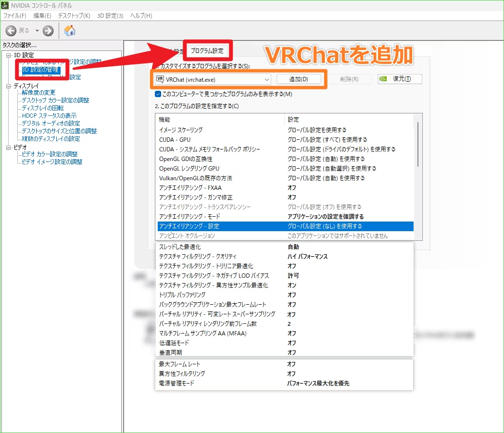Click the アンビエント オクルージョン row
This screenshot has height=433, width=504.
pos(286,236)
